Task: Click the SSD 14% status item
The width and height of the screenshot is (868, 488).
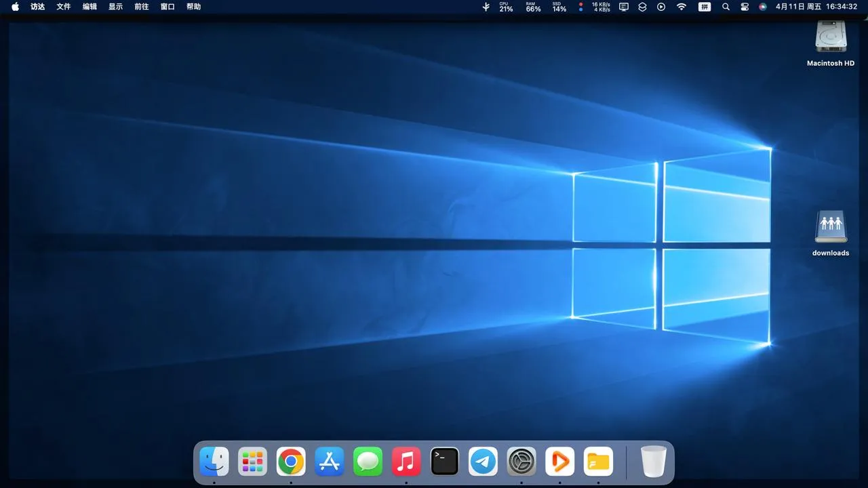Action: pyautogui.click(x=559, y=7)
